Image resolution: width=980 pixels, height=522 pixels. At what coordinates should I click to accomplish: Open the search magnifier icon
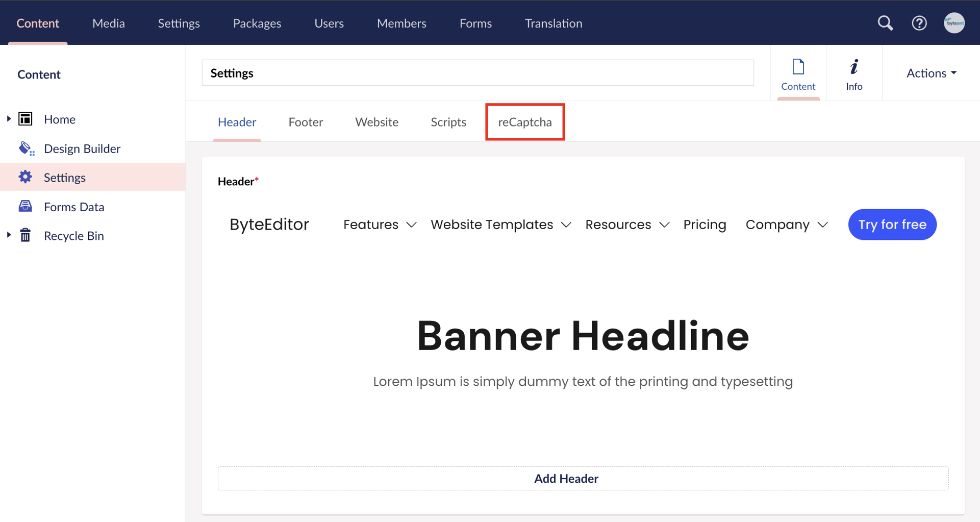coord(885,23)
